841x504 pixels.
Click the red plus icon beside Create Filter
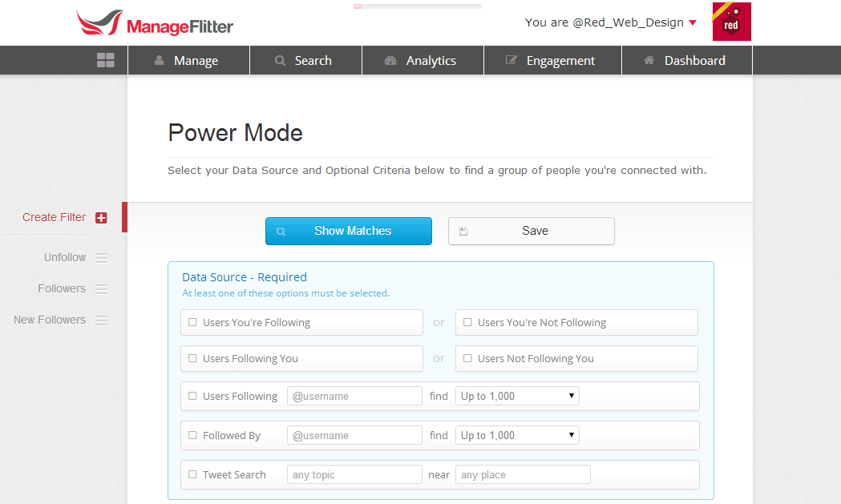coord(101,218)
